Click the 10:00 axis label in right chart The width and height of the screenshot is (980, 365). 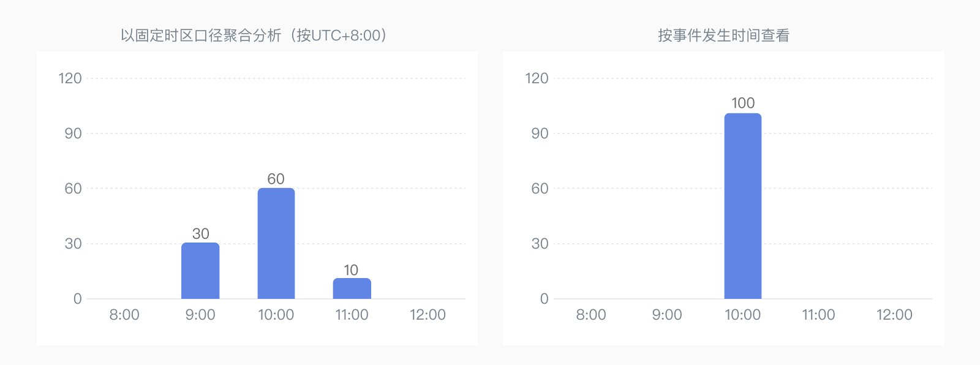pyautogui.click(x=743, y=315)
